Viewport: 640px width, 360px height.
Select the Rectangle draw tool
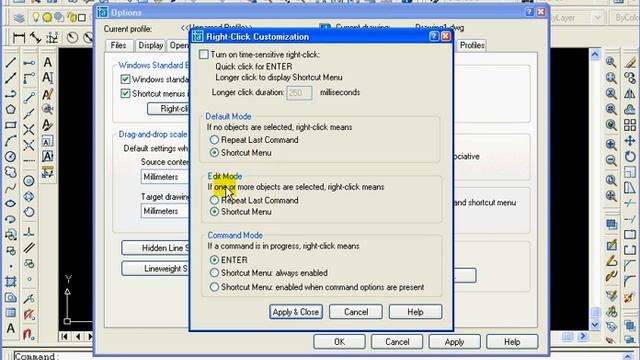click(x=11, y=125)
